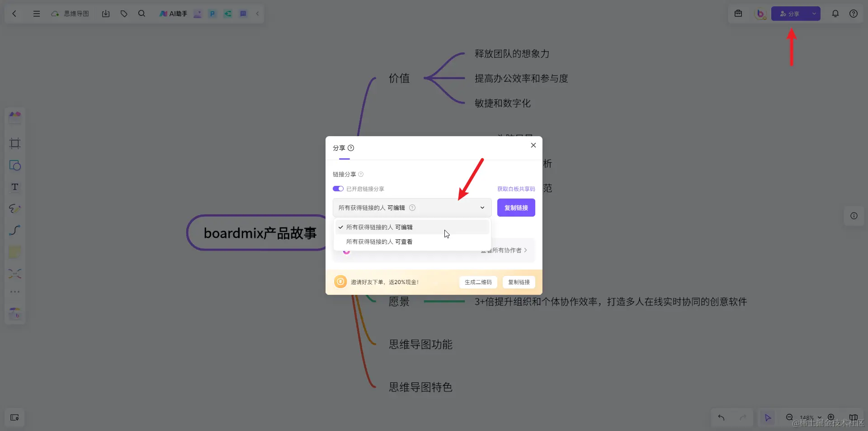Click the export/download icon
The image size is (868, 431).
106,14
